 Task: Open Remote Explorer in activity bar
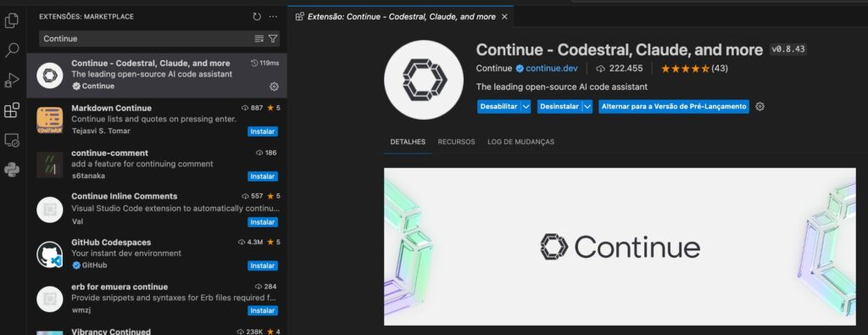tap(12, 140)
